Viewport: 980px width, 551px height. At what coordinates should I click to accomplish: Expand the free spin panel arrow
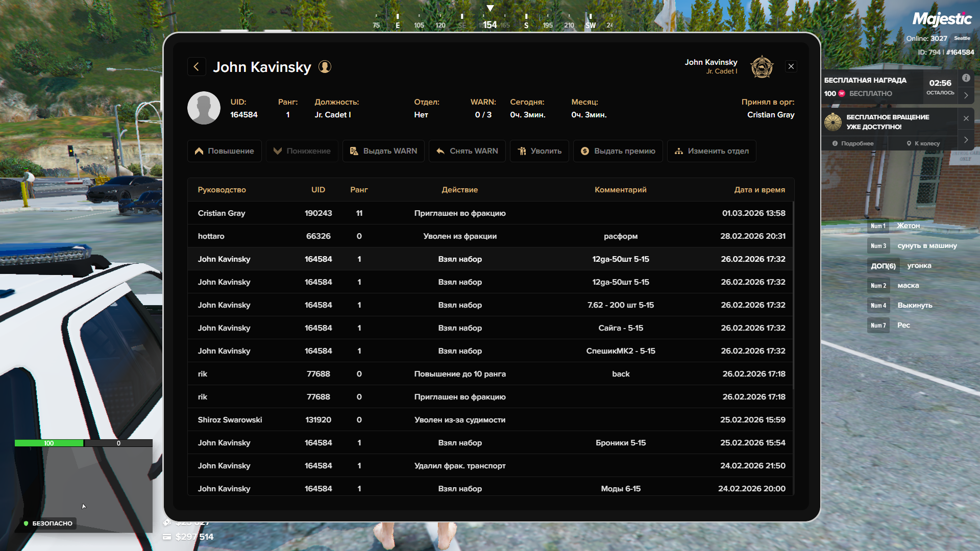click(966, 140)
